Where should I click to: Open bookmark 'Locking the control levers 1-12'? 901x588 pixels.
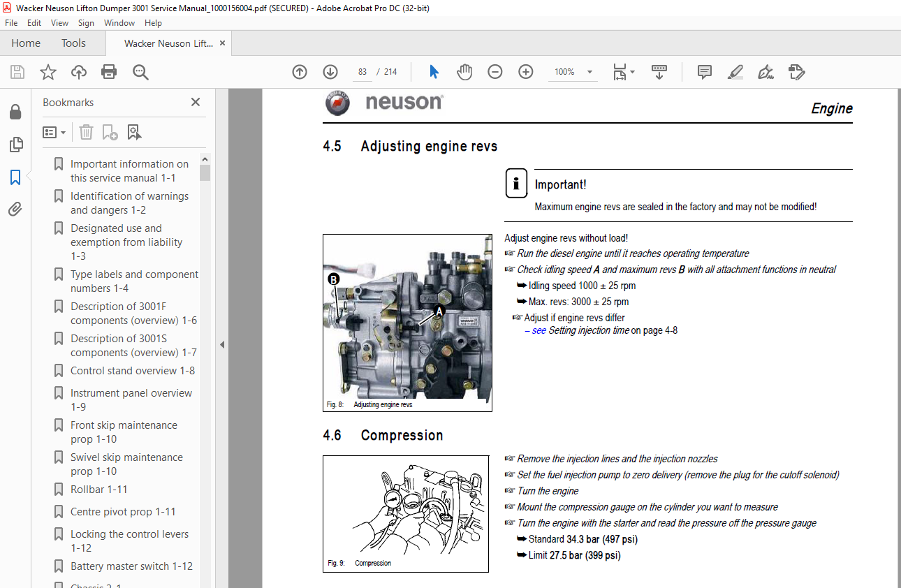(x=129, y=541)
